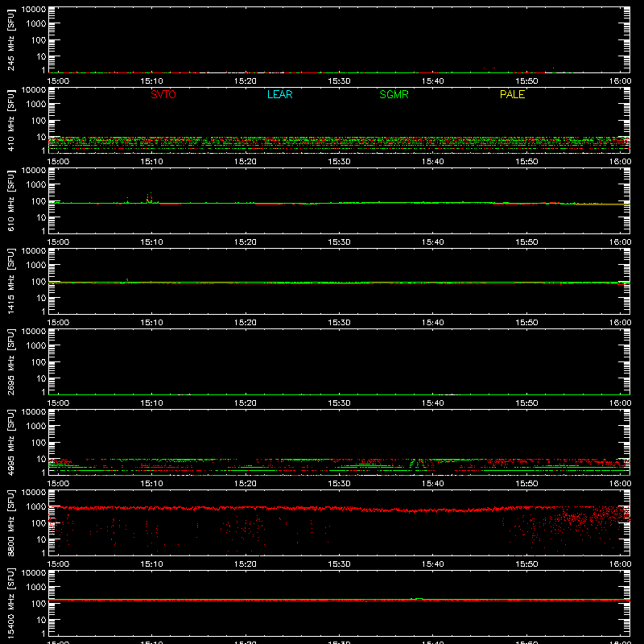Click the 10000 value on 245 MHz axis
The image size is (644, 644).
33,10
